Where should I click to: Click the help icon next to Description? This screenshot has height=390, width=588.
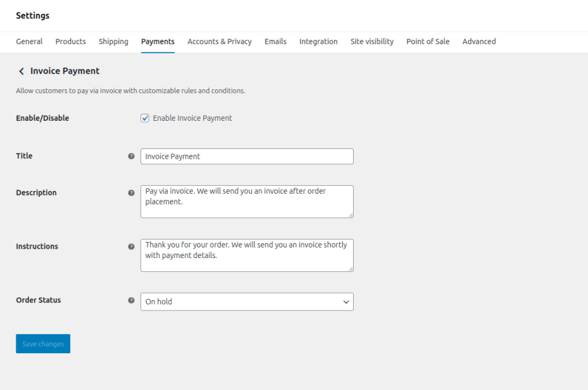click(131, 193)
